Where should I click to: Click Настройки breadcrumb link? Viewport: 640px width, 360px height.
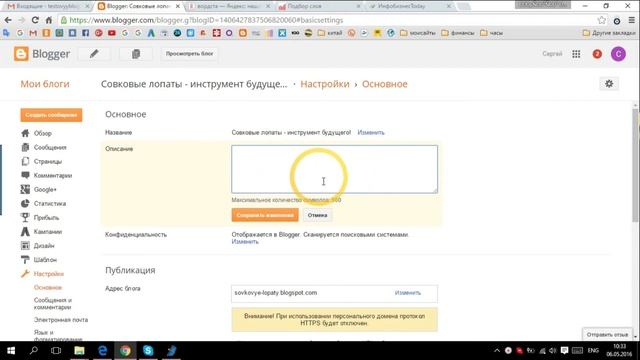click(325, 84)
